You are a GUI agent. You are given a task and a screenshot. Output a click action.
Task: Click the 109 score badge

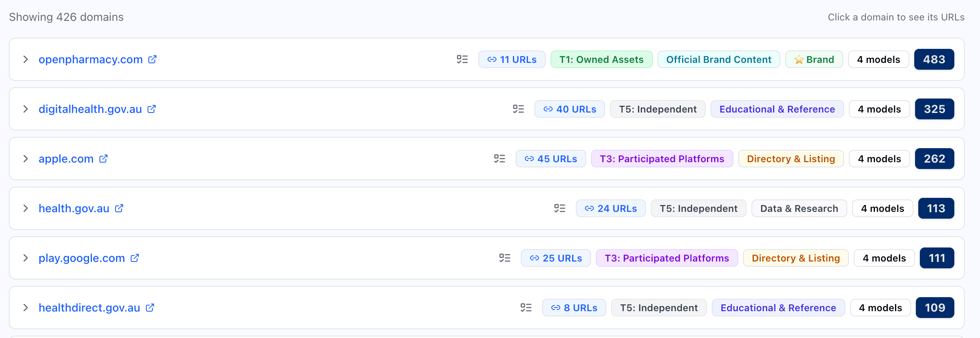935,308
